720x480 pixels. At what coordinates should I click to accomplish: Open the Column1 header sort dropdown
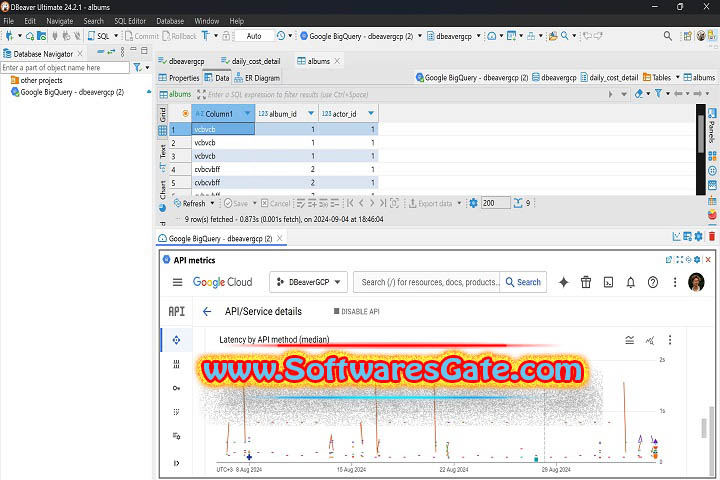tap(247, 113)
